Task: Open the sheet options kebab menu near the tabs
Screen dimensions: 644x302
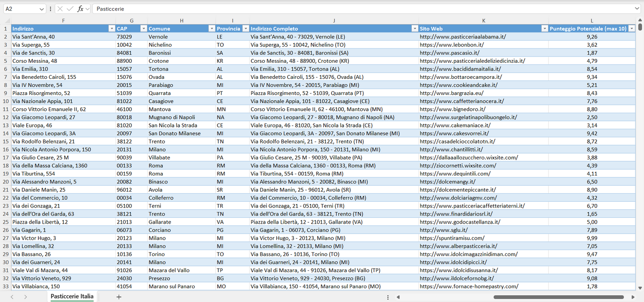Action: [x=387, y=296]
